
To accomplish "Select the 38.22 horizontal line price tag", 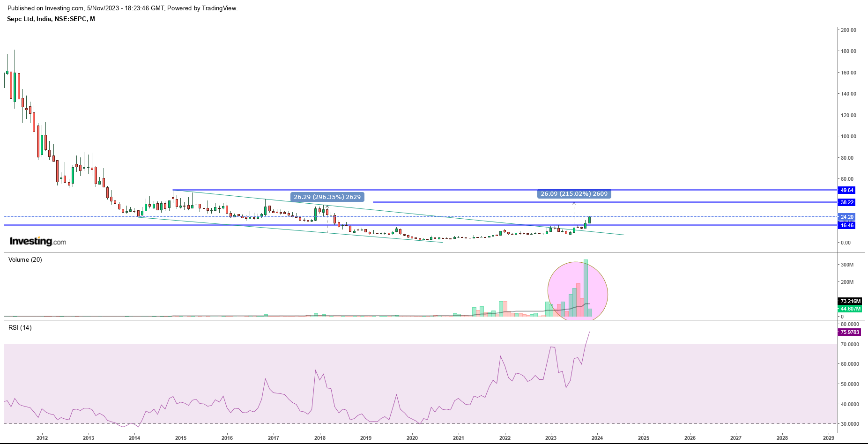I will [x=847, y=202].
